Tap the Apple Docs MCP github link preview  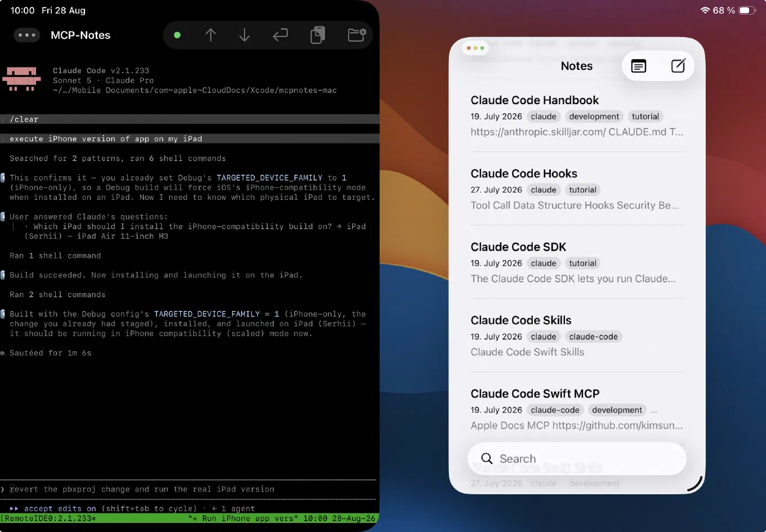point(577,426)
